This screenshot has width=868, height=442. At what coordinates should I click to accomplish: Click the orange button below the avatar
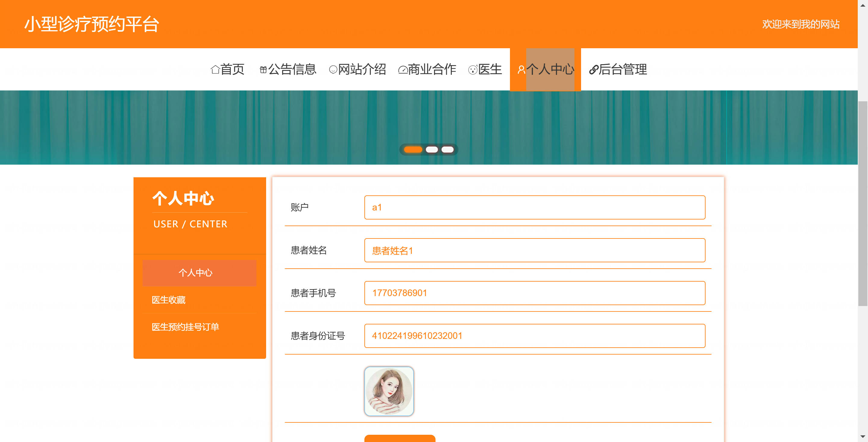click(x=400, y=438)
